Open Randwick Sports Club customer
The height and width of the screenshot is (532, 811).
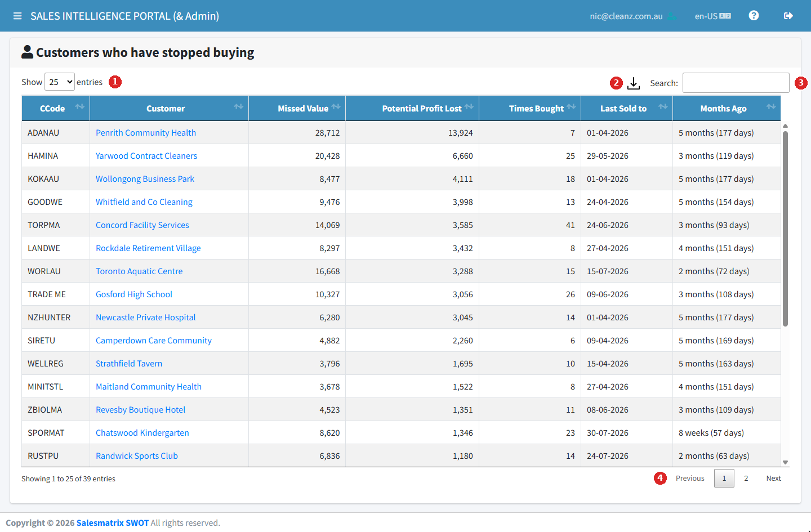coord(137,456)
